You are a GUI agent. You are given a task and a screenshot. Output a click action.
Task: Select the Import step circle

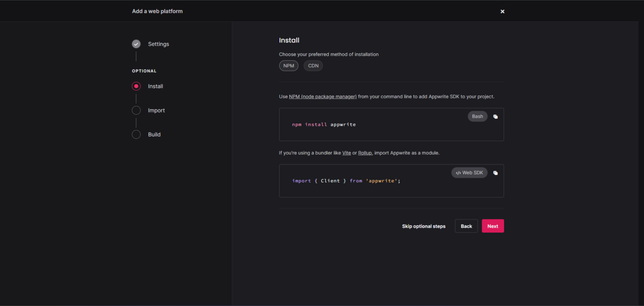[x=136, y=110]
